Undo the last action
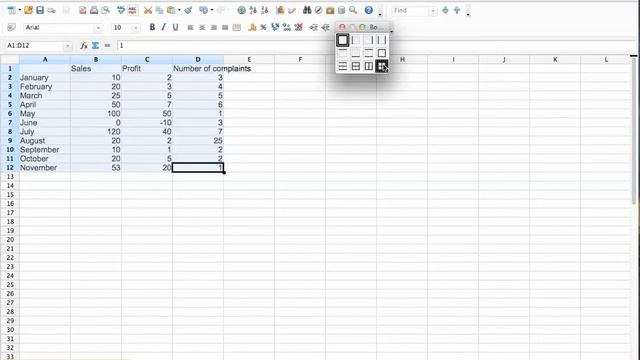 (203, 10)
